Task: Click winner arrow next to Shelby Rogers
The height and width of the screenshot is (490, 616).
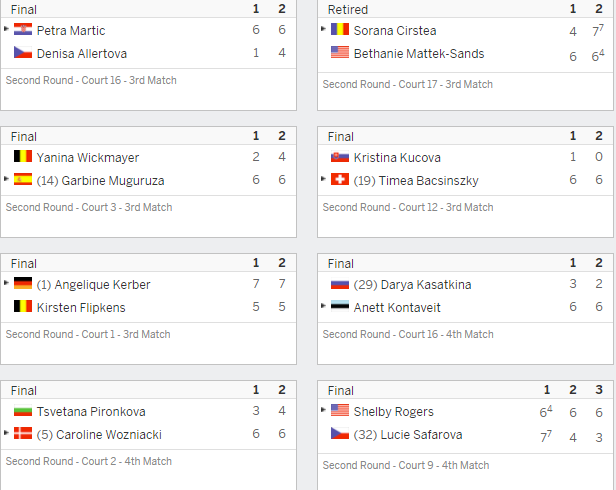Action: [323, 409]
